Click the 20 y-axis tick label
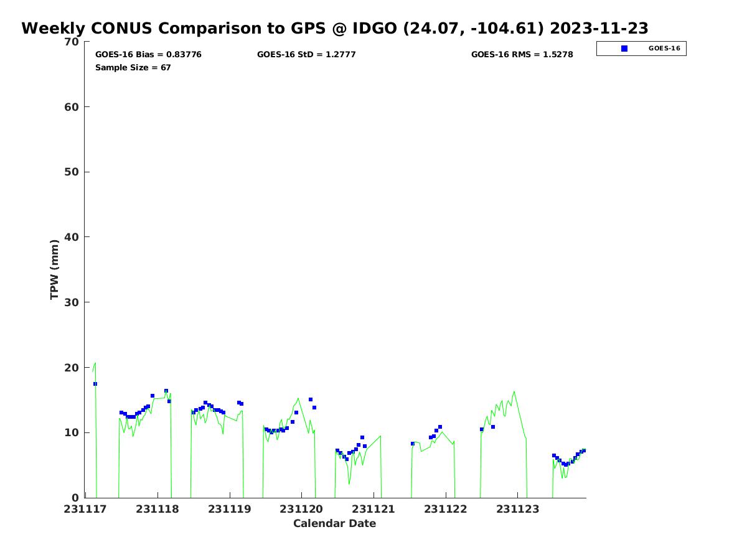 72,368
